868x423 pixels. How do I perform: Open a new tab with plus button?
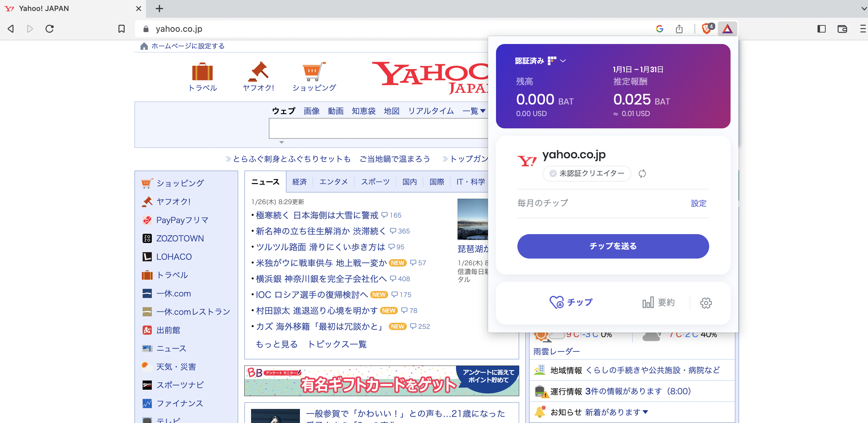pos(159,9)
